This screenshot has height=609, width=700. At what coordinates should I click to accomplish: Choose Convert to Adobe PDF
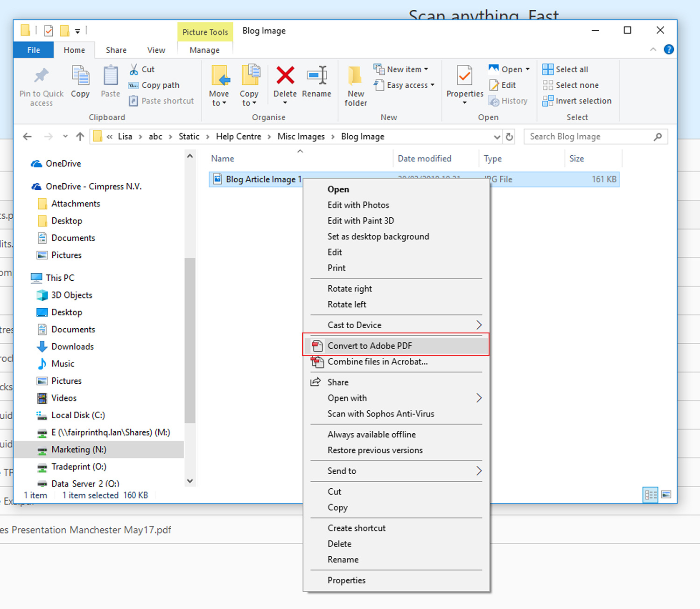396,346
